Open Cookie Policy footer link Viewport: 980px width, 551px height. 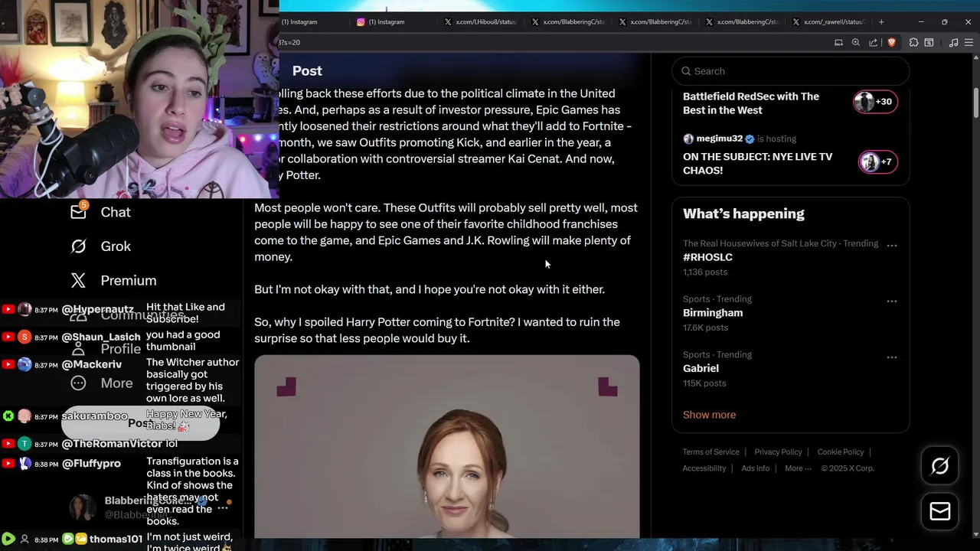click(841, 452)
